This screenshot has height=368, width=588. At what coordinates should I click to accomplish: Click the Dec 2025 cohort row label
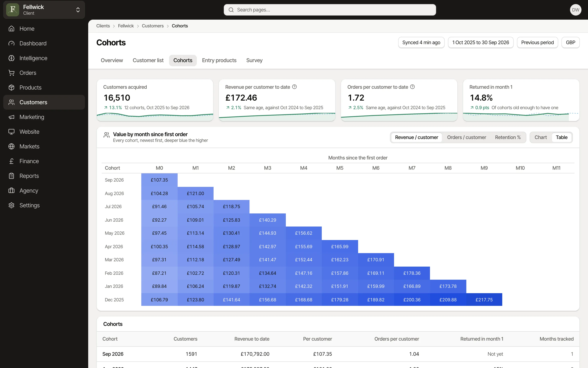(x=114, y=300)
